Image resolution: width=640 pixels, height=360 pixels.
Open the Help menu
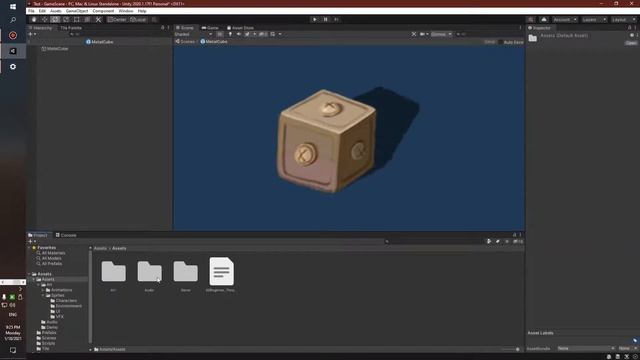pyautogui.click(x=142, y=11)
